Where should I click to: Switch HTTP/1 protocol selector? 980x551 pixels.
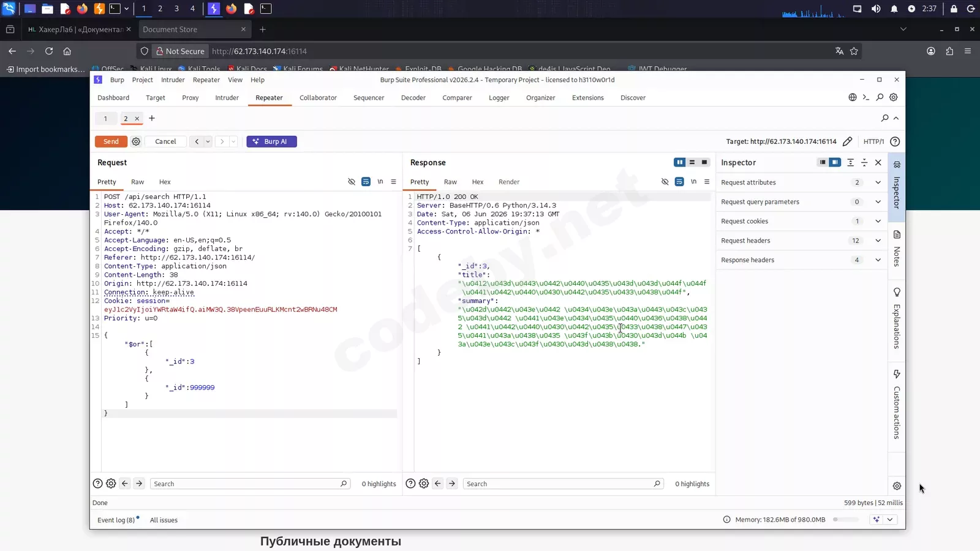coord(873,141)
